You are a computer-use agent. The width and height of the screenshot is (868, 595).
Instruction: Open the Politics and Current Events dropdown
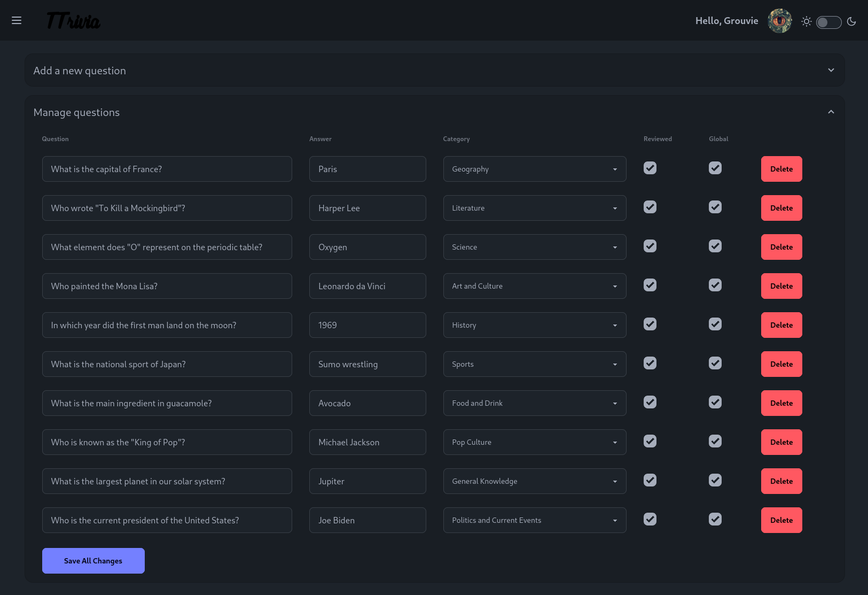(x=535, y=520)
